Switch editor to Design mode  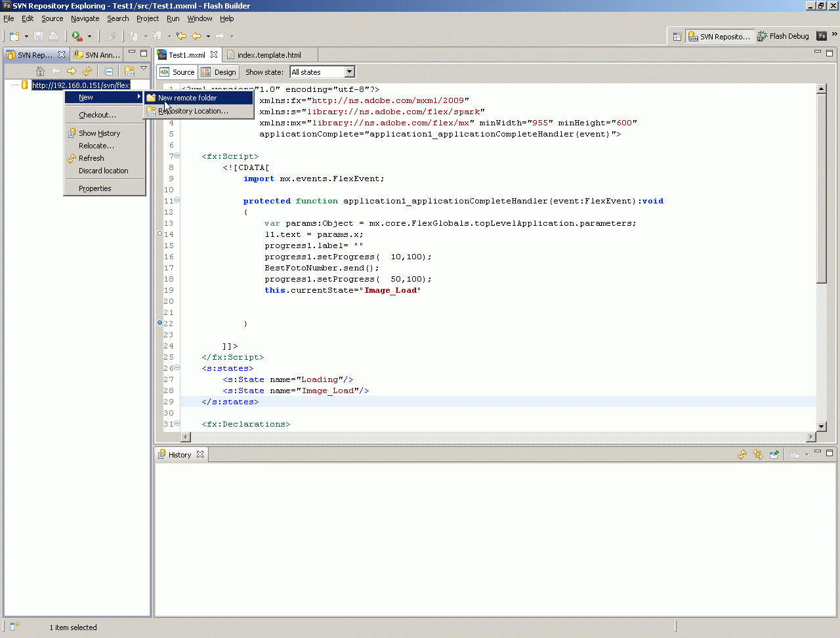(x=219, y=72)
